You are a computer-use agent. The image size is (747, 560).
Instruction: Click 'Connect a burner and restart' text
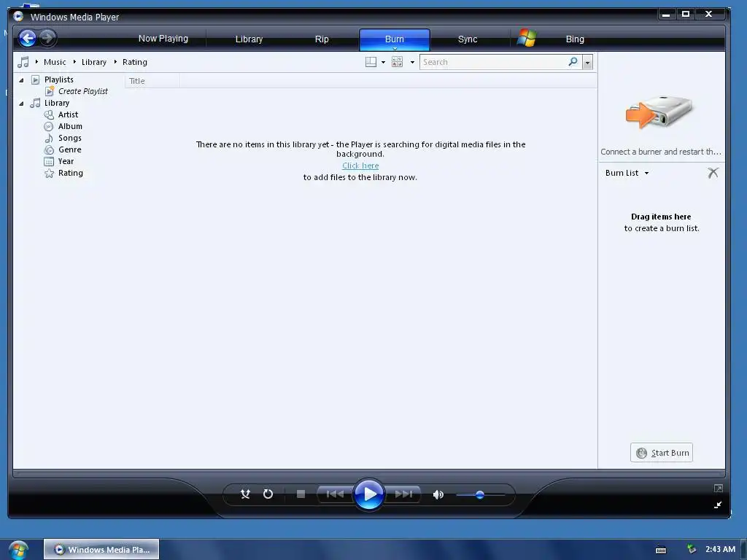pos(660,152)
